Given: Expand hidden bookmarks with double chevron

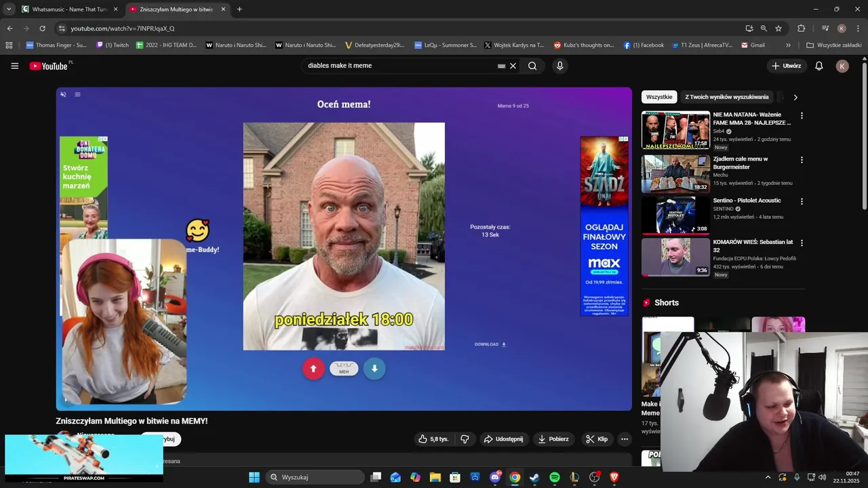Looking at the screenshot, I should click(x=788, y=45).
